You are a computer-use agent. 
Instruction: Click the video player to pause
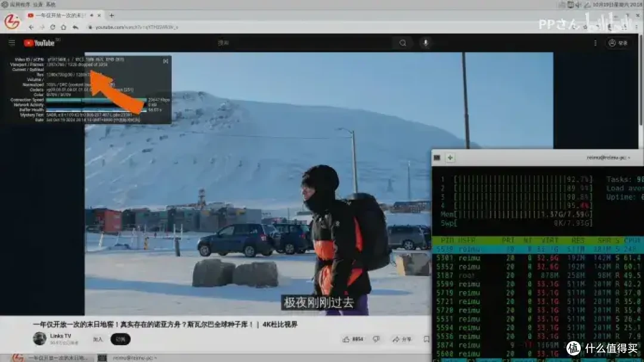(x=318, y=183)
